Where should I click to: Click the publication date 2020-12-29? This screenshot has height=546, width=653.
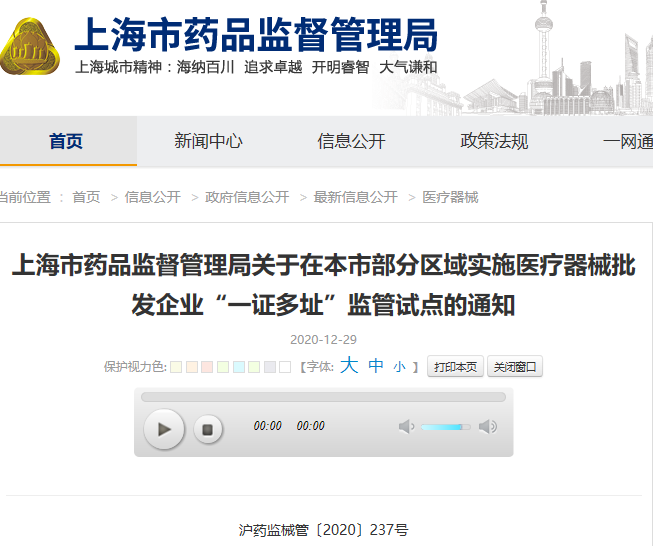pyautogui.click(x=324, y=340)
